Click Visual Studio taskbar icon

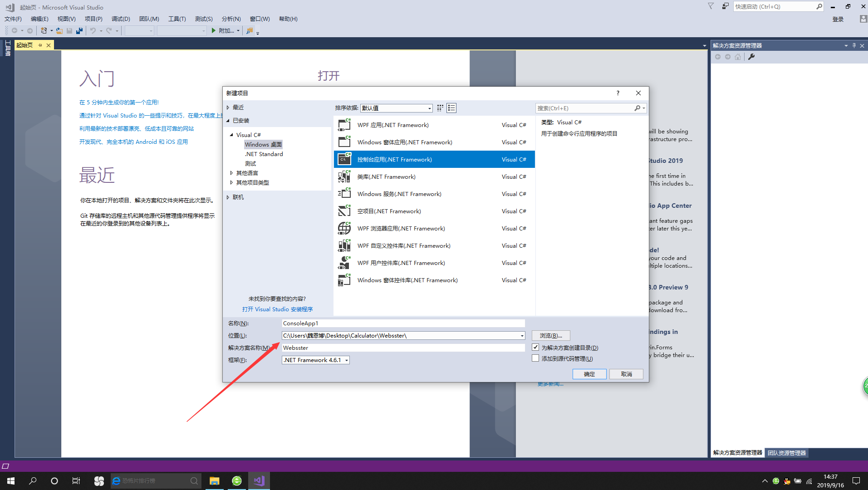(x=259, y=481)
